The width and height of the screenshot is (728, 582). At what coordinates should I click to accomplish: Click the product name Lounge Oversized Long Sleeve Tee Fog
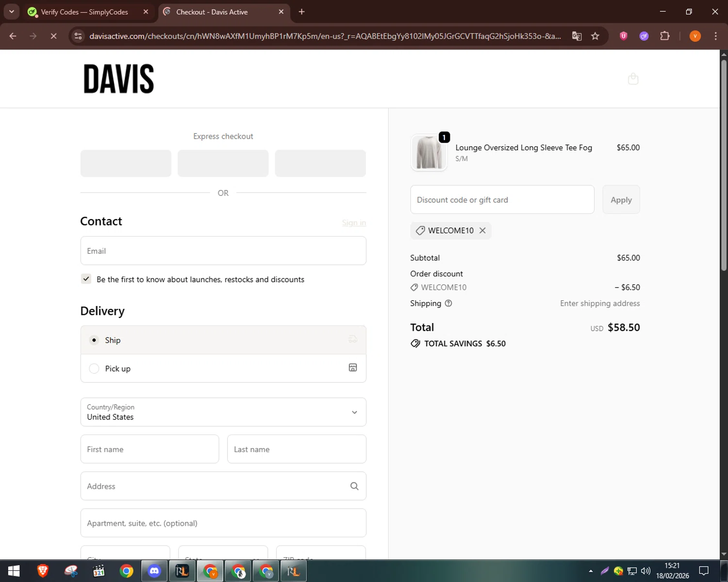tap(524, 147)
